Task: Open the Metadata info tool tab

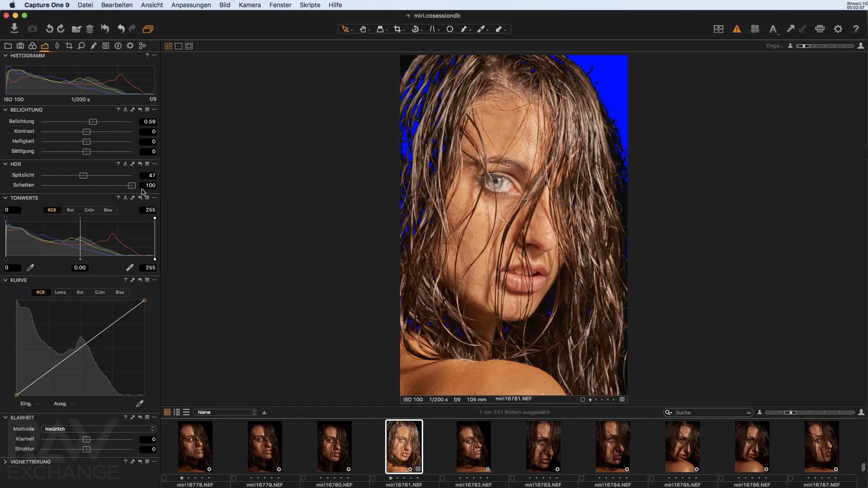Action: point(118,46)
